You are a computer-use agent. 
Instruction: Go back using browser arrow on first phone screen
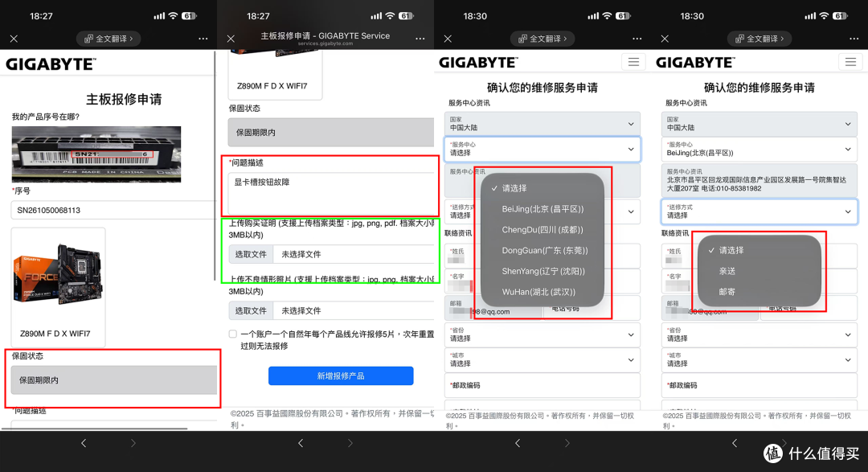pyautogui.click(x=84, y=443)
